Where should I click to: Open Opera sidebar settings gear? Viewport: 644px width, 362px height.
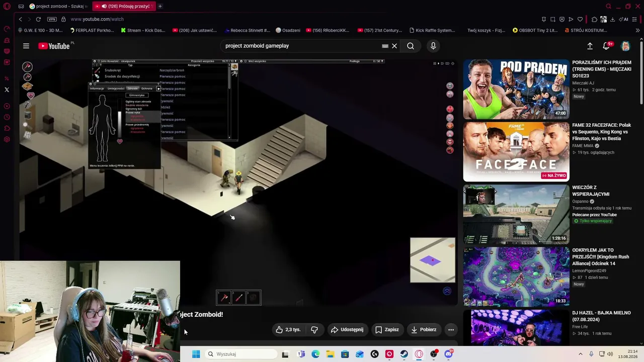click(7, 139)
